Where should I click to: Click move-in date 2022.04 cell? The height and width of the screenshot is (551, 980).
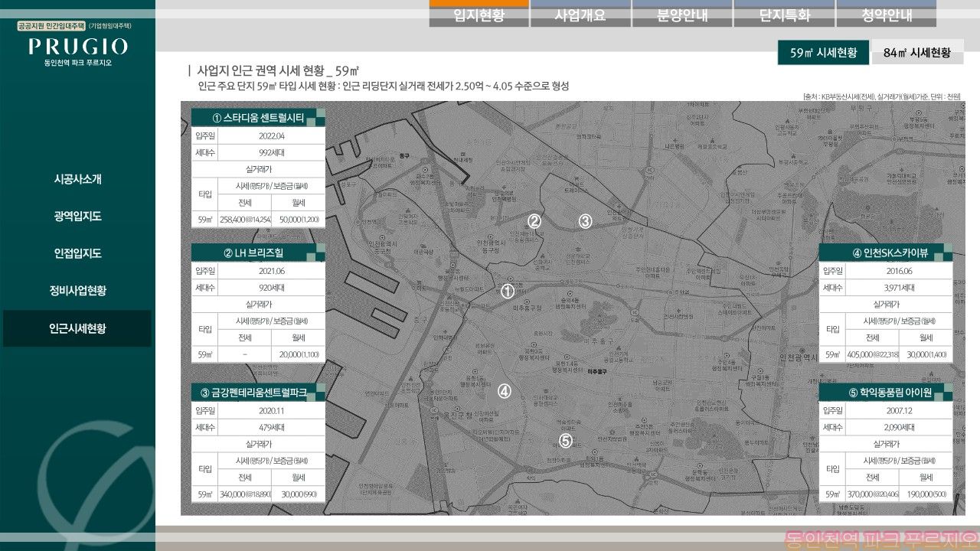point(271,135)
